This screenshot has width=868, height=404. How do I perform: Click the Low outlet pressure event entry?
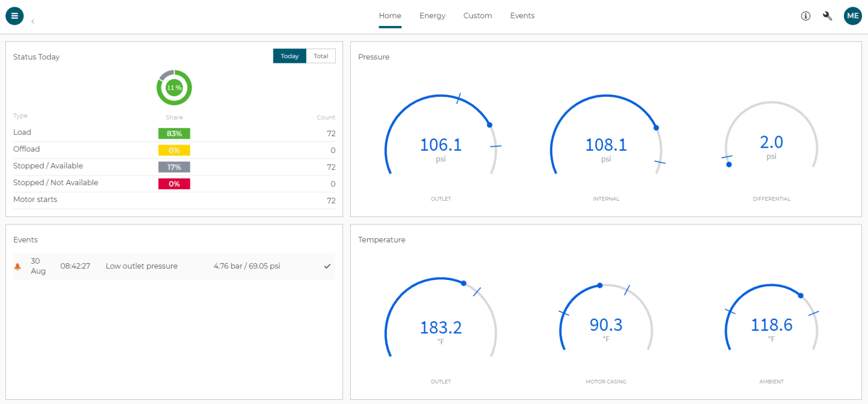click(142, 266)
